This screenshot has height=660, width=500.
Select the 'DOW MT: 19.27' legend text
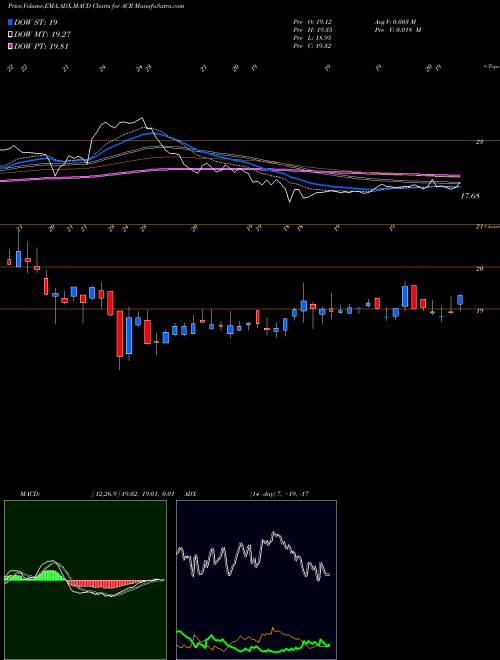tap(41, 35)
